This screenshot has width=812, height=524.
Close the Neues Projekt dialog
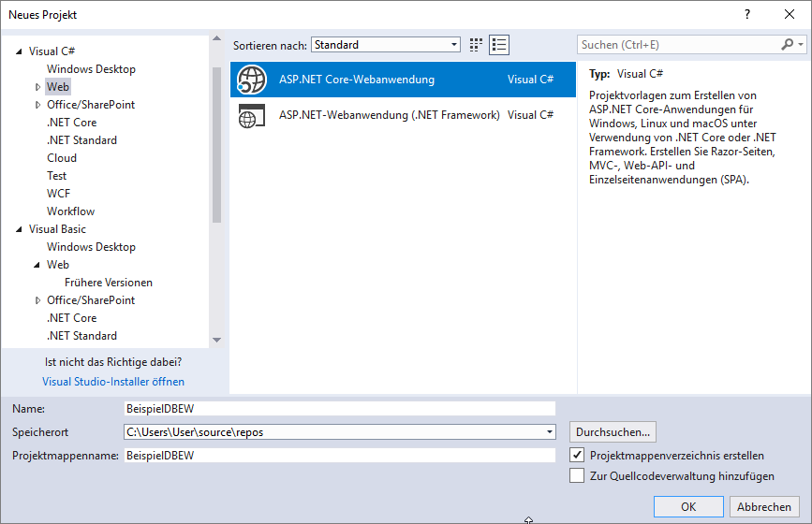790,14
